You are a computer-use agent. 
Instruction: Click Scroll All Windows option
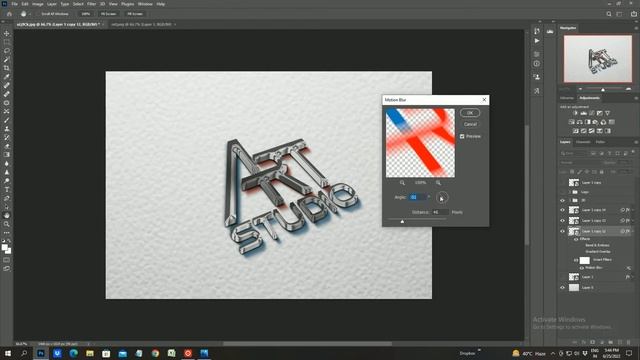(55, 14)
